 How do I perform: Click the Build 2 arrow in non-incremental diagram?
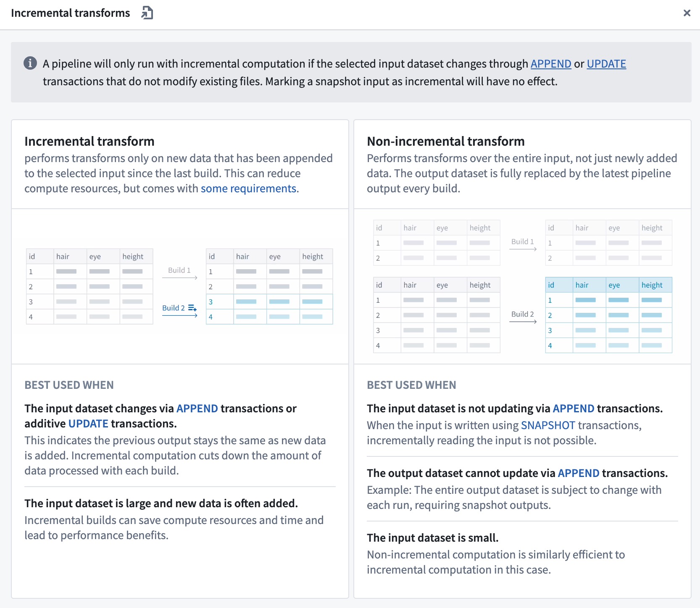click(x=523, y=321)
